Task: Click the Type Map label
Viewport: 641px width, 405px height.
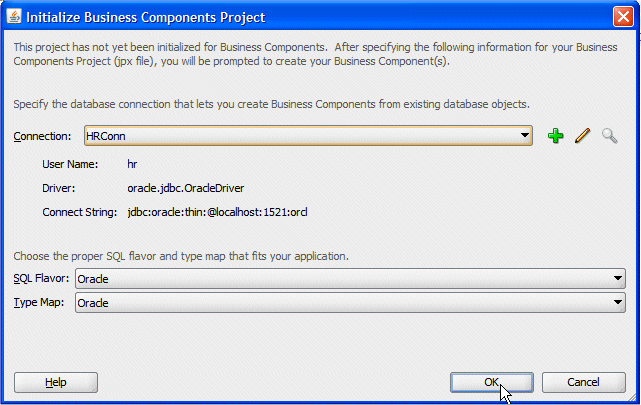Action: (x=39, y=302)
